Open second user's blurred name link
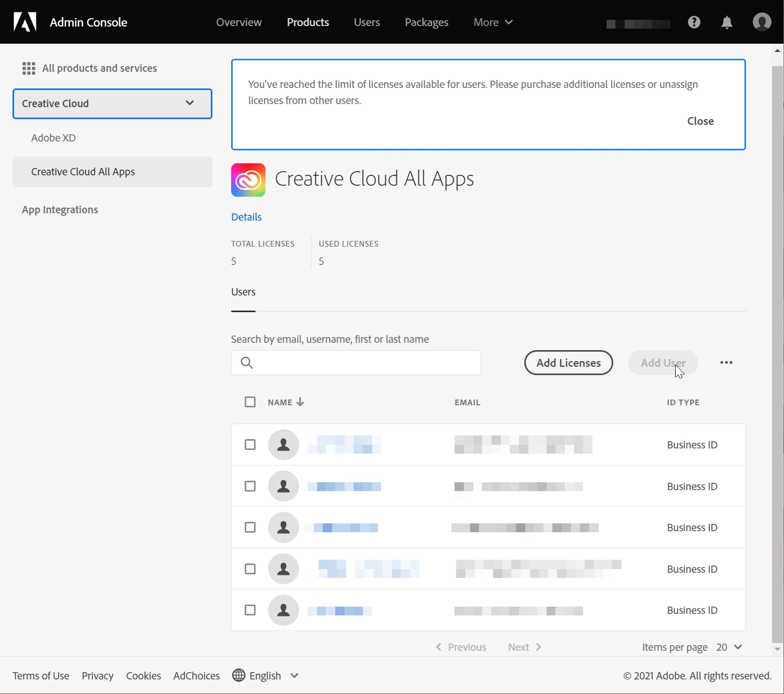 point(344,486)
